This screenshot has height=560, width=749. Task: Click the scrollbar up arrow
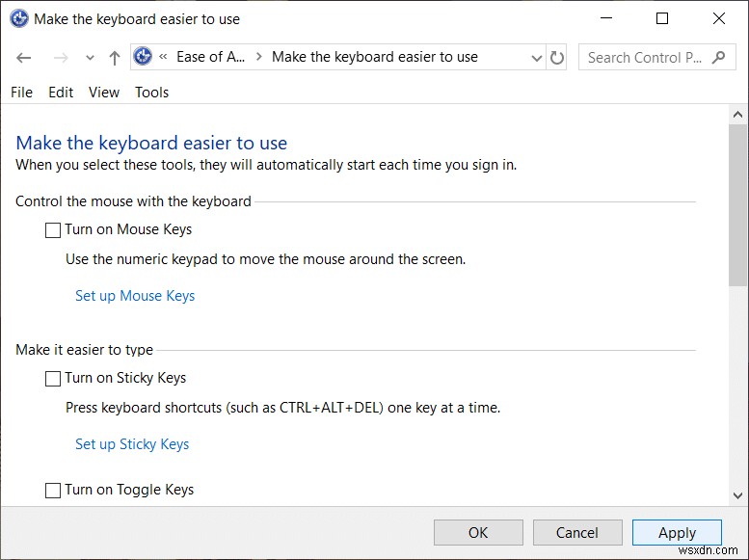737,115
